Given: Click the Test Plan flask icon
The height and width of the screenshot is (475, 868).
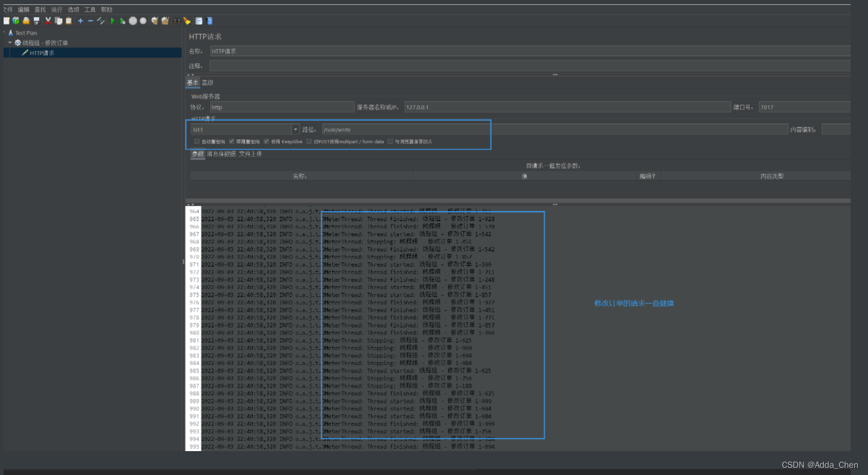Looking at the screenshot, I should (11, 33).
